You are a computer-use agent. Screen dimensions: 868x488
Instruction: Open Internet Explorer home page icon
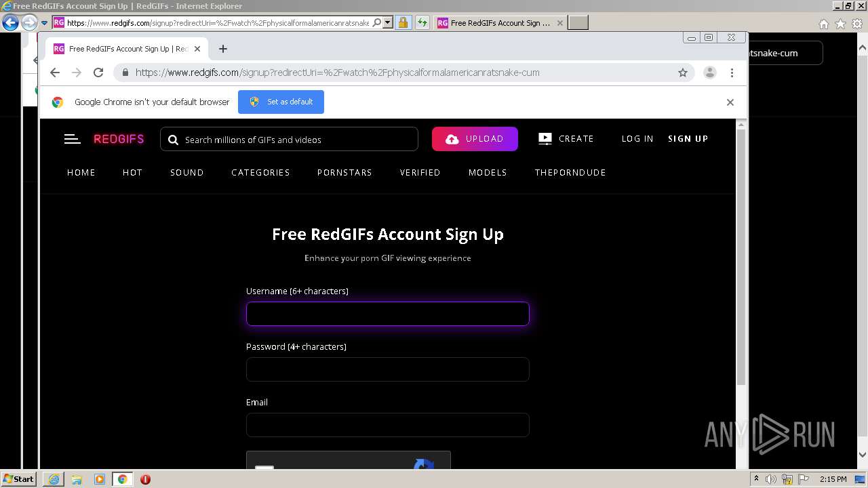coord(824,24)
